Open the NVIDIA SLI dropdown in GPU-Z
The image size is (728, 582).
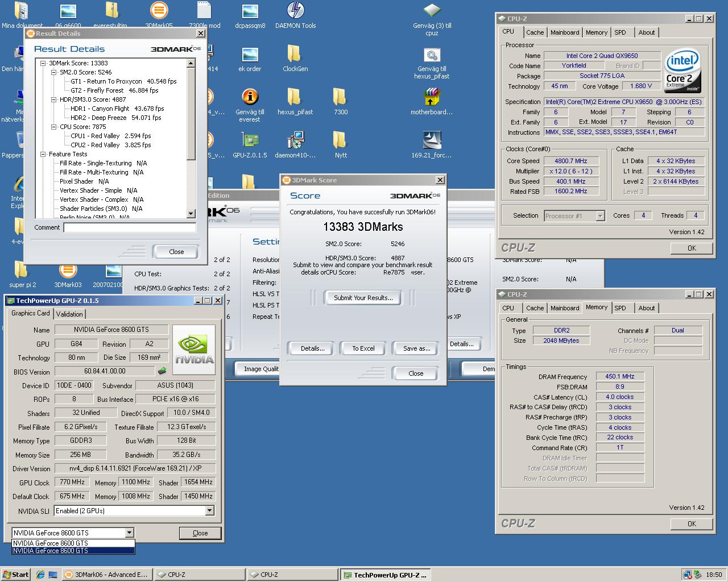pos(209,511)
